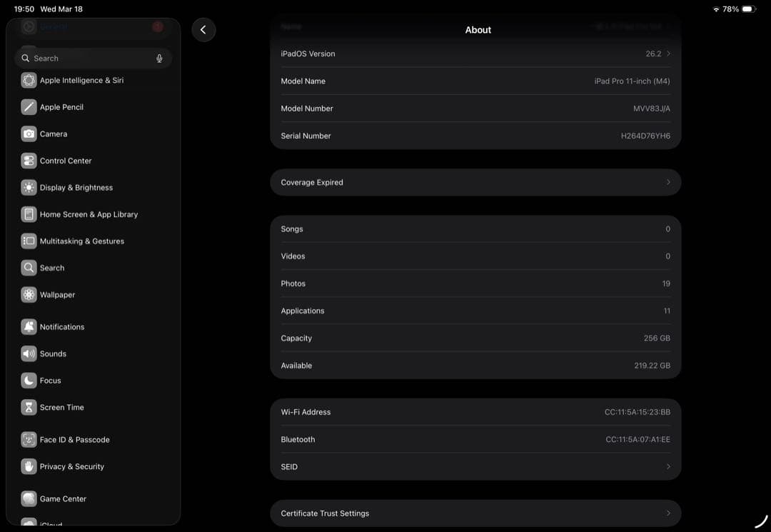Select Multitasking & Gestures label
The height and width of the screenshot is (532, 771).
point(81,241)
